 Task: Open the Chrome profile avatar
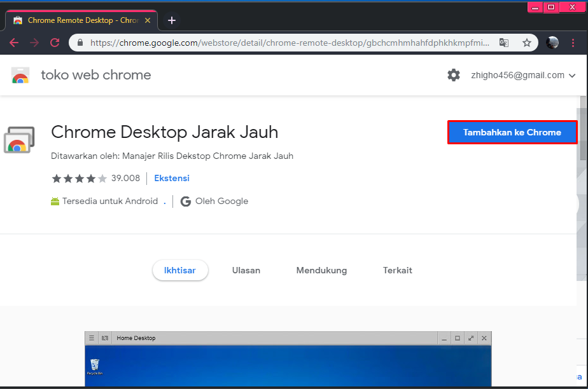click(552, 43)
